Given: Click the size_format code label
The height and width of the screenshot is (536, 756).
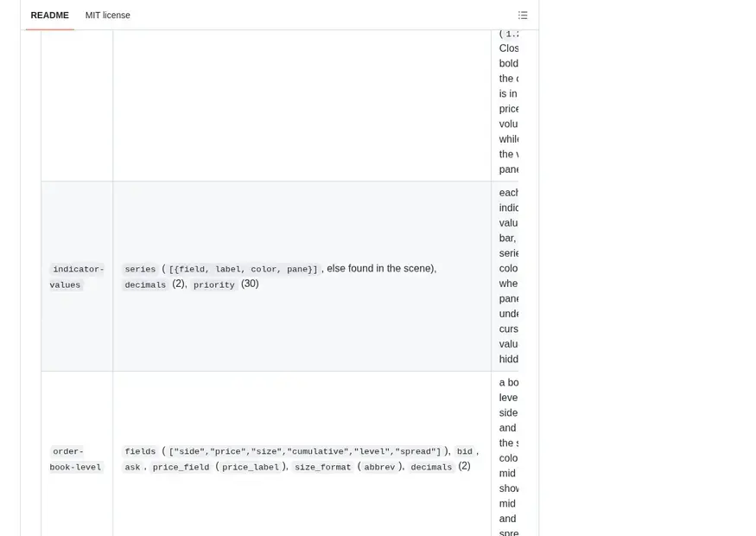Looking at the screenshot, I should [x=323, y=467].
